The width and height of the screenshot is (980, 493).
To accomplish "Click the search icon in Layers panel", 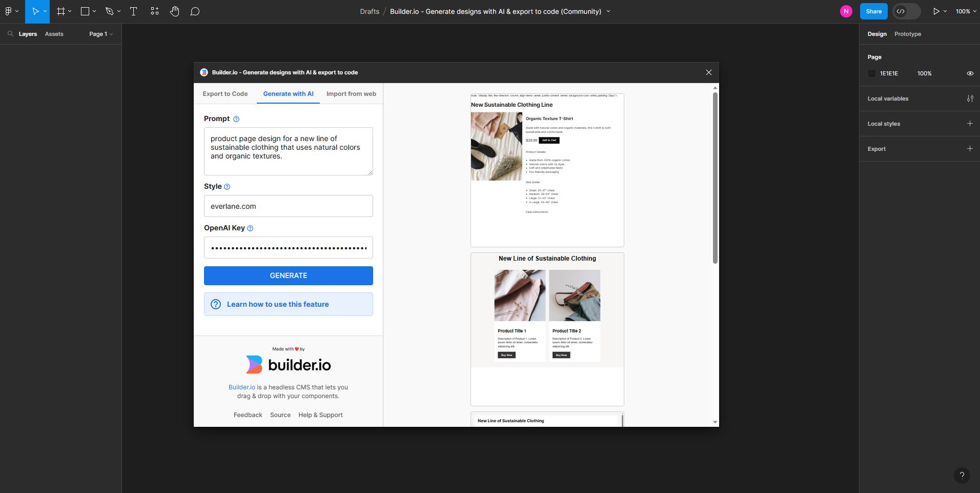I will pyautogui.click(x=10, y=34).
